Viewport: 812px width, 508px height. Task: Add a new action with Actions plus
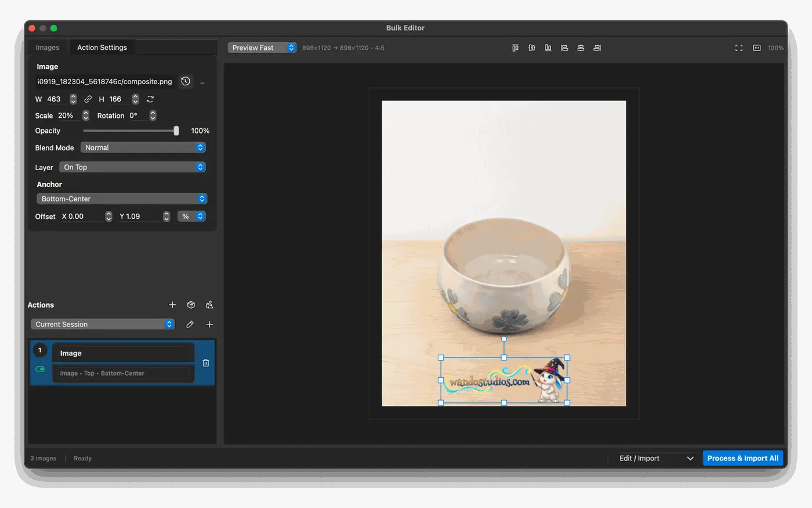(x=172, y=305)
